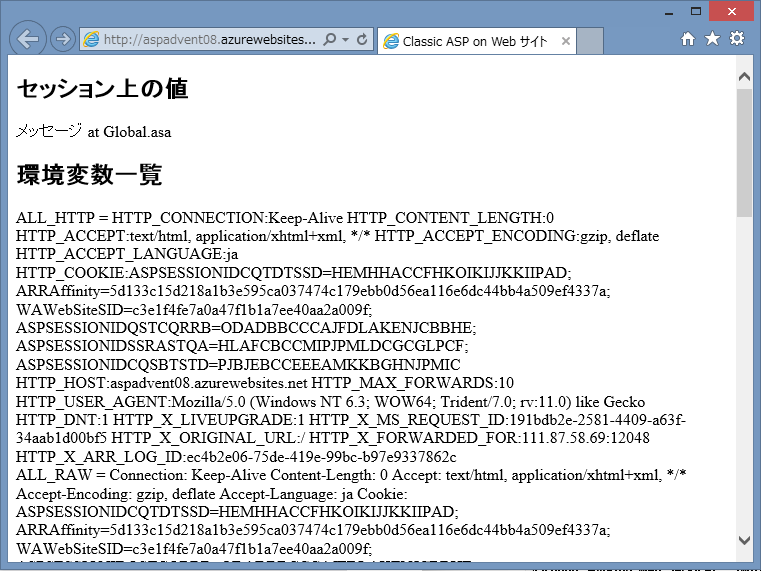Click the scrollbar up arrow
This screenshot has width=761, height=571.
(744, 76)
